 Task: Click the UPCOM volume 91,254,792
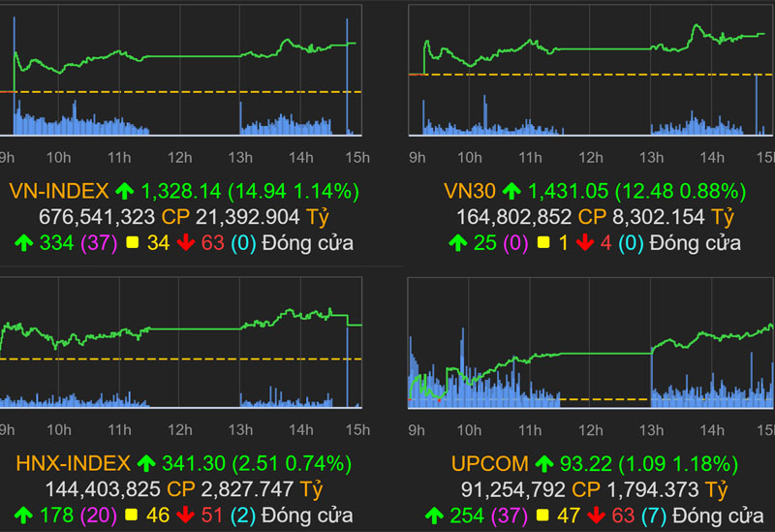[513, 489]
